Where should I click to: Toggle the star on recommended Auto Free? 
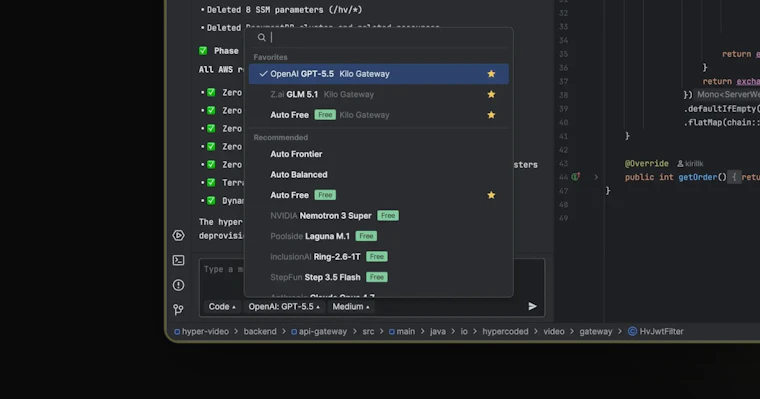pyautogui.click(x=491, y=195)
